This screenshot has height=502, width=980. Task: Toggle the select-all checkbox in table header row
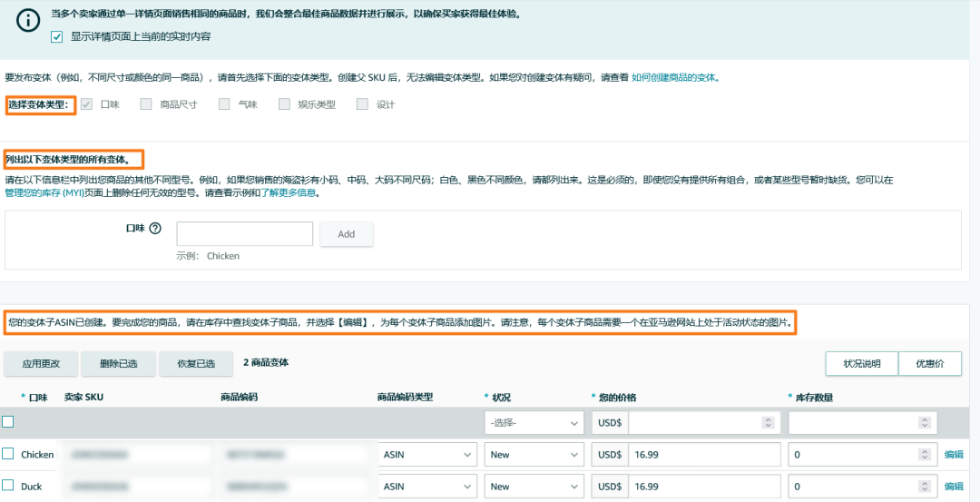point(8,421)
